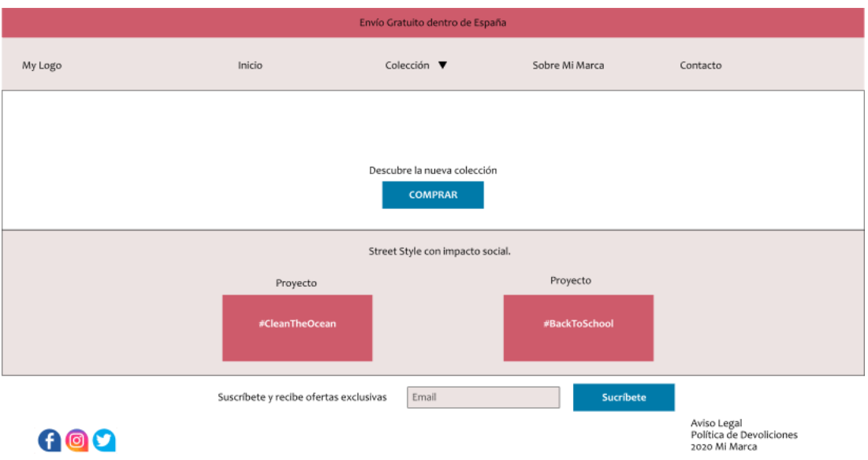Focus the Email input field

pos(483,398)
